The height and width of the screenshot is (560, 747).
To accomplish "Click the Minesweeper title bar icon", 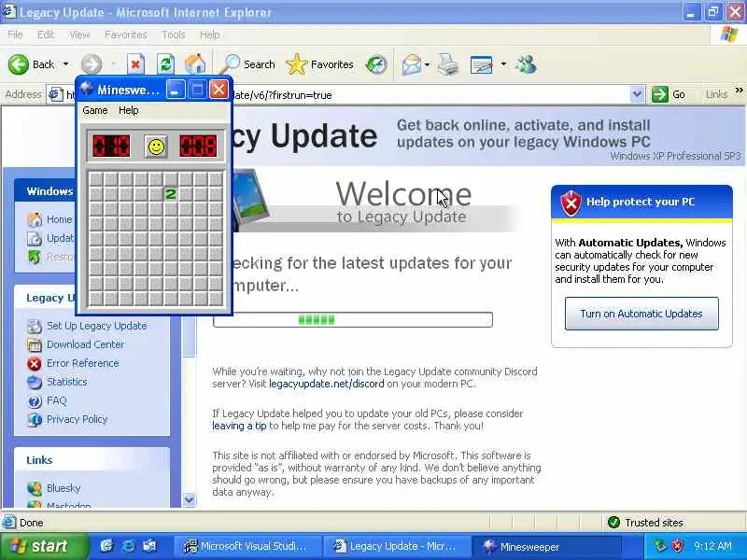I will coord(87,89).
